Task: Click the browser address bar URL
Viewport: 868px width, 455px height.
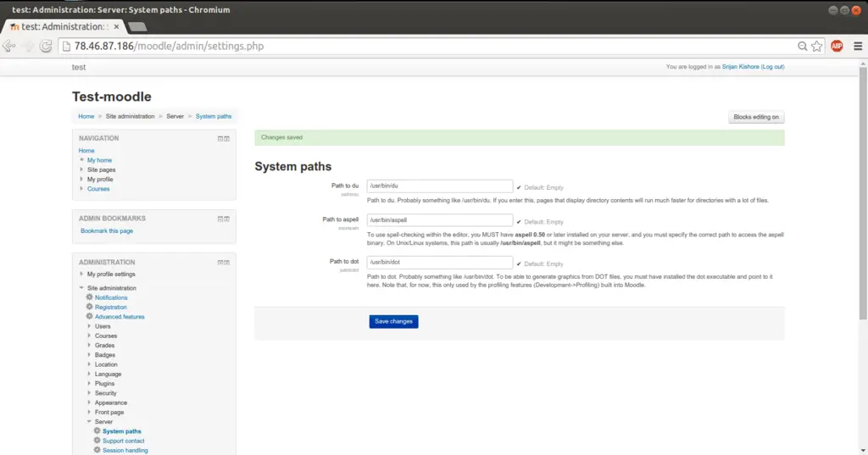Action: (169, 46)
